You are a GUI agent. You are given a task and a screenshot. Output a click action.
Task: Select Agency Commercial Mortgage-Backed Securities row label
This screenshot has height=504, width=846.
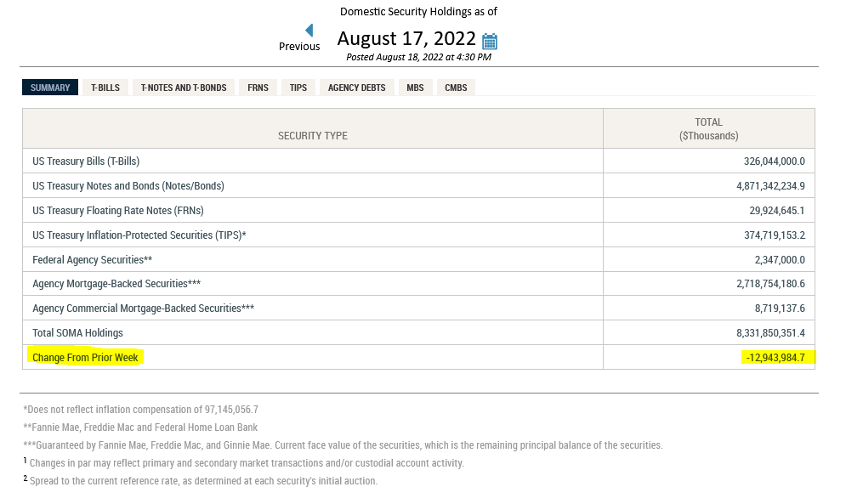point(143,309)
